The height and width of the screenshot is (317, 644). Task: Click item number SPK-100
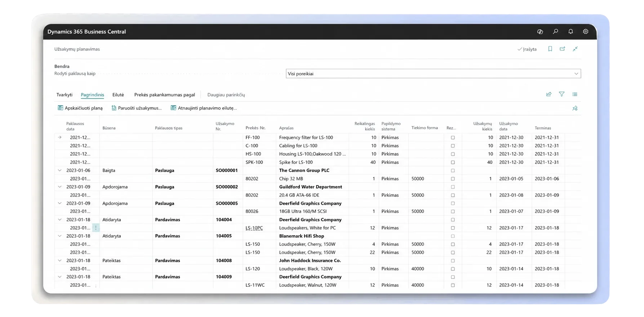click(x=254, y=162)
